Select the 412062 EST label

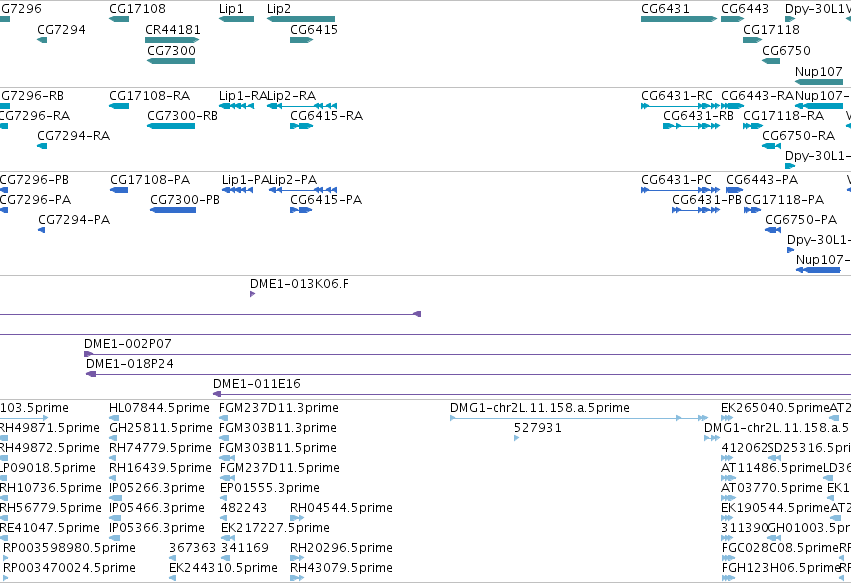[x=745, y=448]
